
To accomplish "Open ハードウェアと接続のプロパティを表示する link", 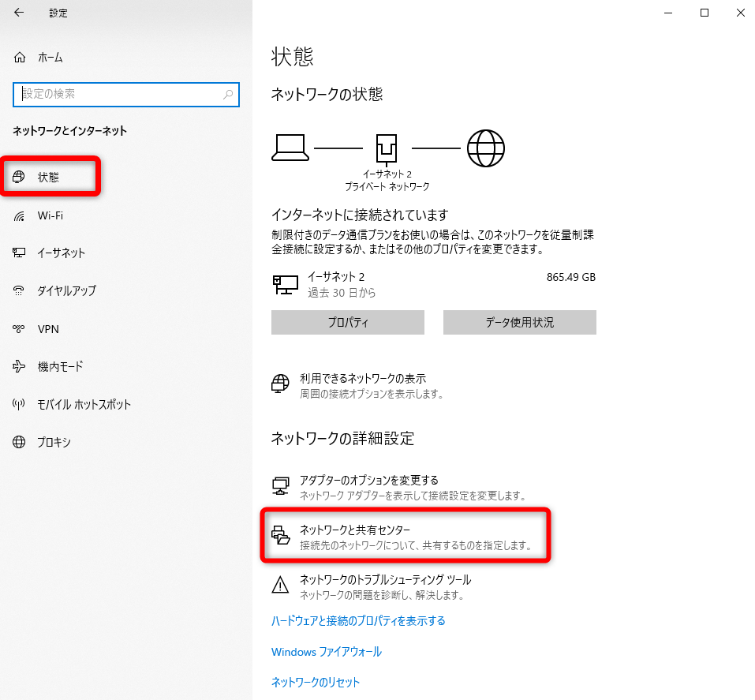I will tap(358, 621).
